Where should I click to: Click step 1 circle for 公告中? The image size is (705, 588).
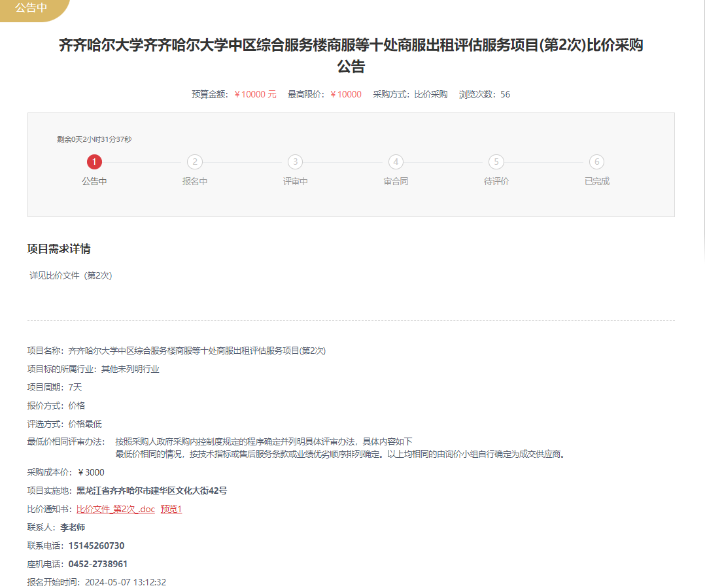(94, 162)
